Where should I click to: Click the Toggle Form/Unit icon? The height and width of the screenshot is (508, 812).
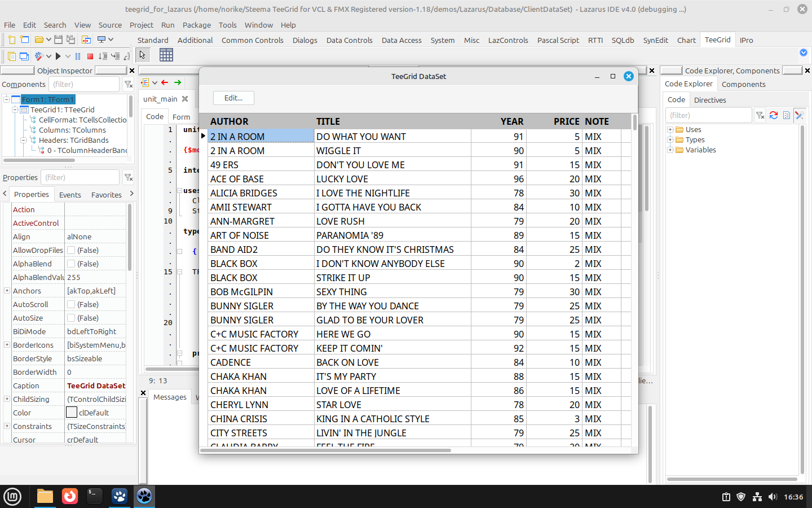coord(86,40)
